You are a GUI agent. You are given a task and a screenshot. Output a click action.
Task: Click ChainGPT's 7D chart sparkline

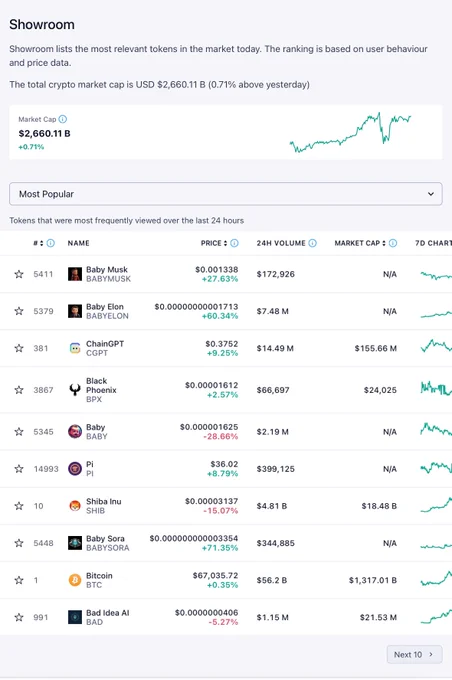tap(436, 346)
